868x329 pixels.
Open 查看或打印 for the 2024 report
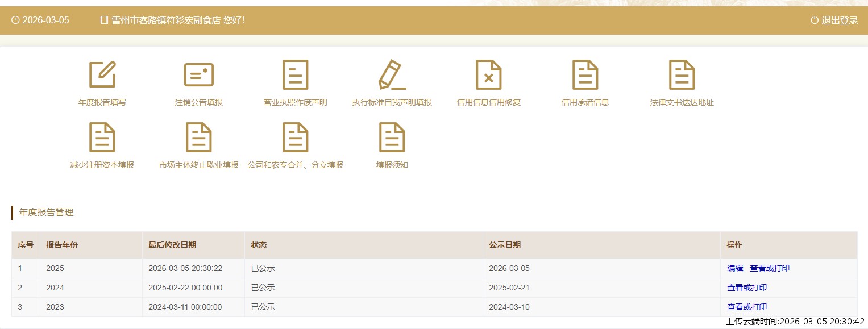747,288
